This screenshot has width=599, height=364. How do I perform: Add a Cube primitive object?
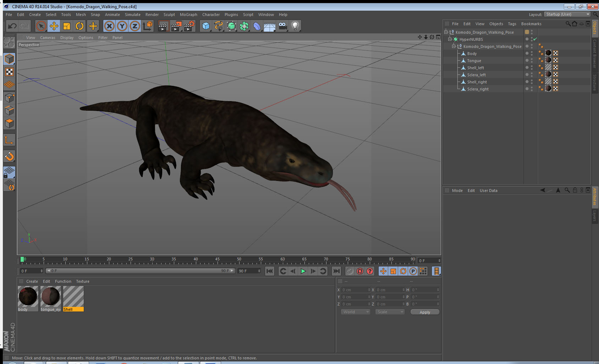point(206,26)
